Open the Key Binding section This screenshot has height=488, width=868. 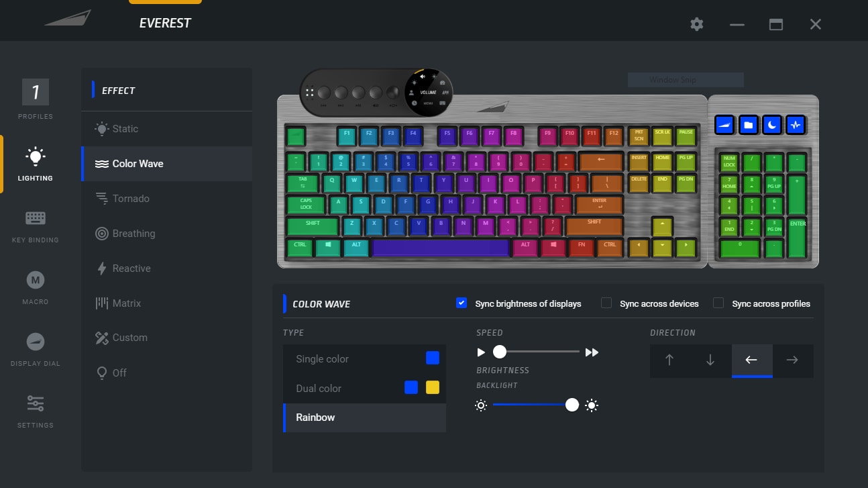pos(35,226)
